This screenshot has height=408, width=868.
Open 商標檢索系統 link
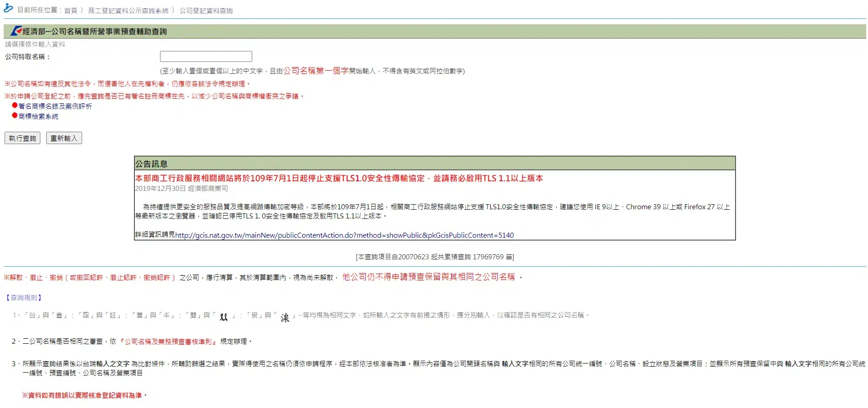point(39,117)
